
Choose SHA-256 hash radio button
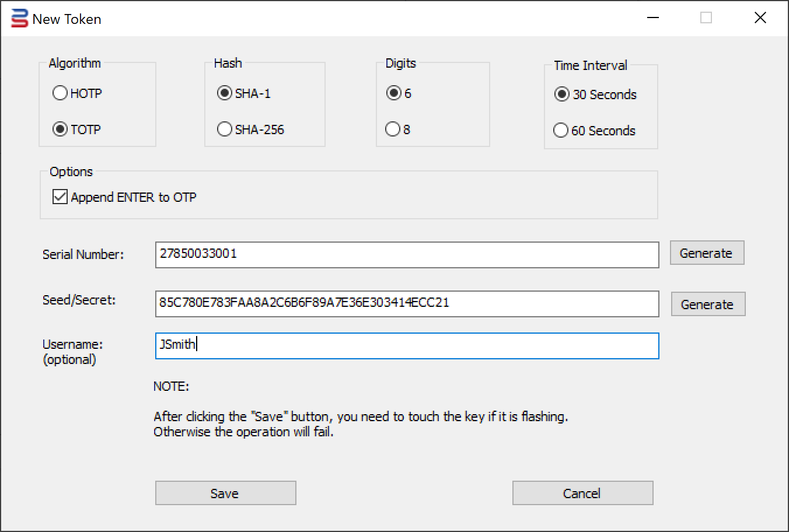coord(225,129)
